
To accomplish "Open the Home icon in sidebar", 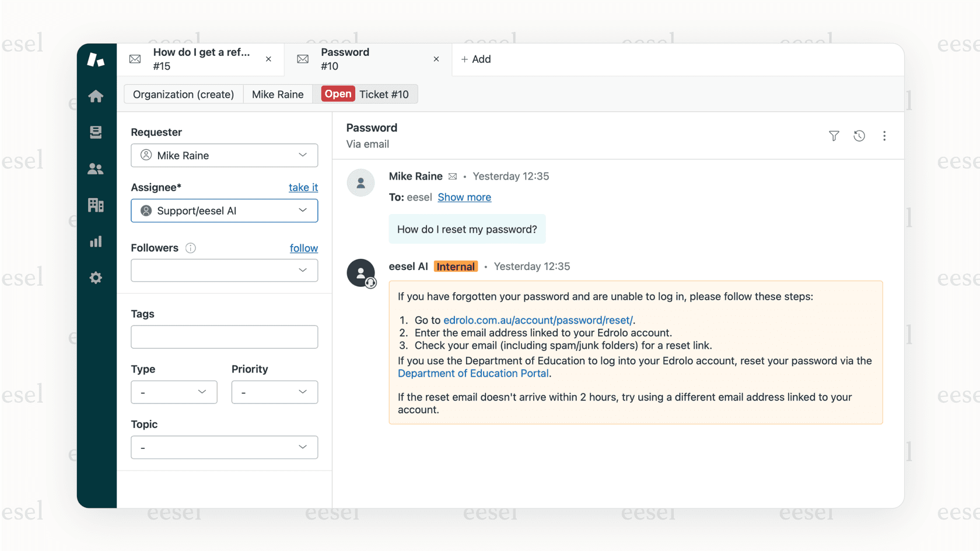I will click(96, 96).
